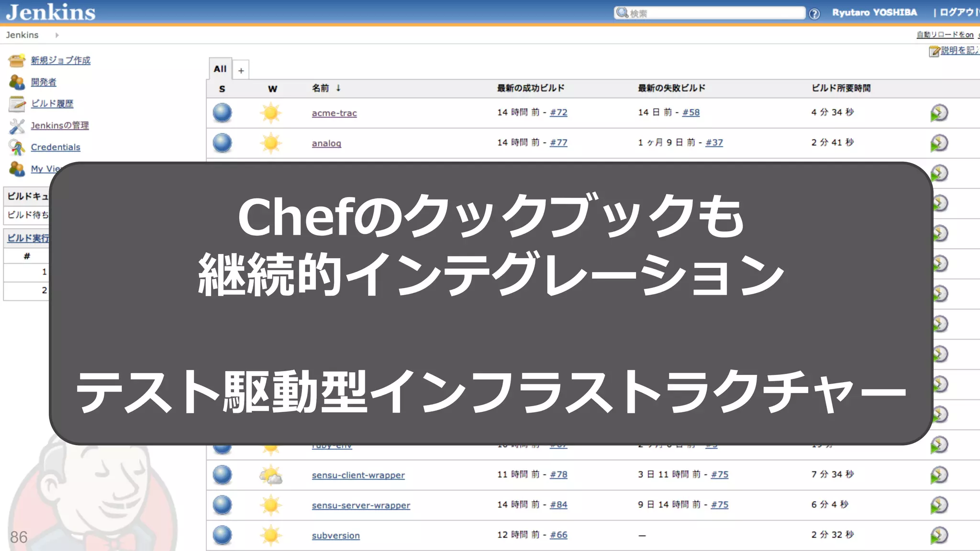Click the Jenkins logo in header
980x551 pixels.
click(x=51, y=12)
